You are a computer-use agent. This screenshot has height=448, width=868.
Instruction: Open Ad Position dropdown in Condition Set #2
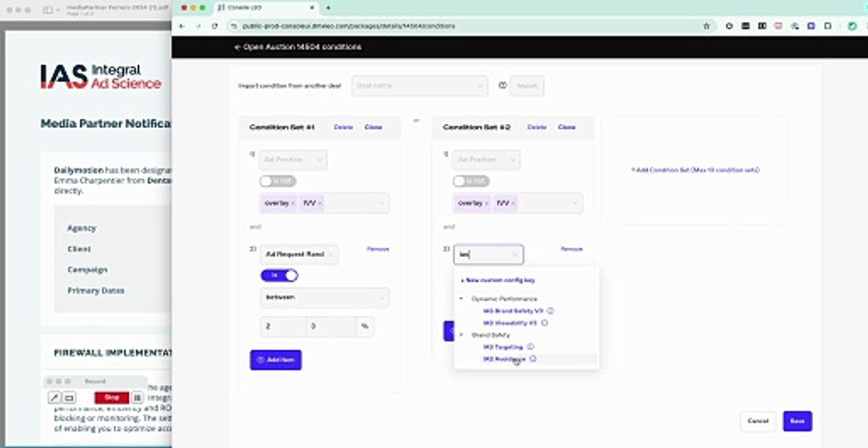pos(486,160)
